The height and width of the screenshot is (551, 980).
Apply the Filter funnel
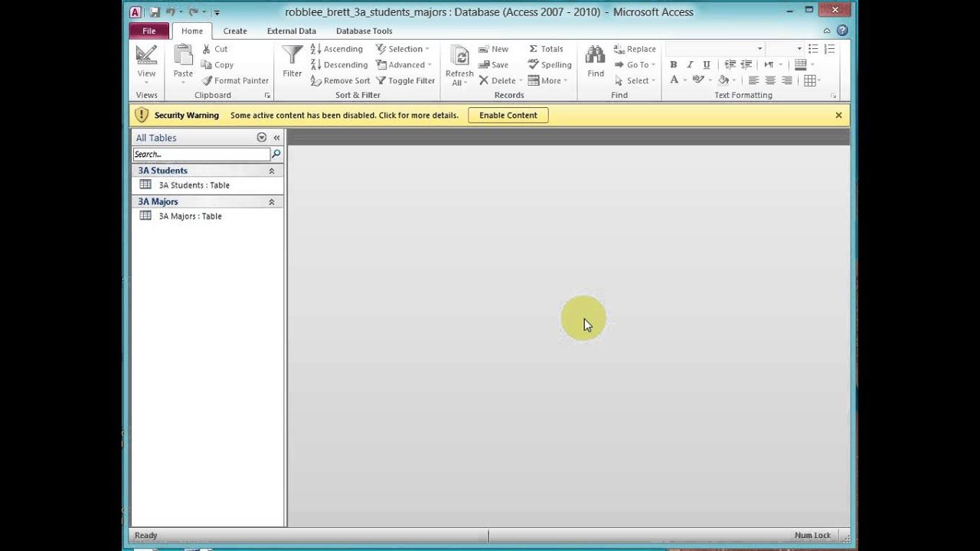[292, 61]
